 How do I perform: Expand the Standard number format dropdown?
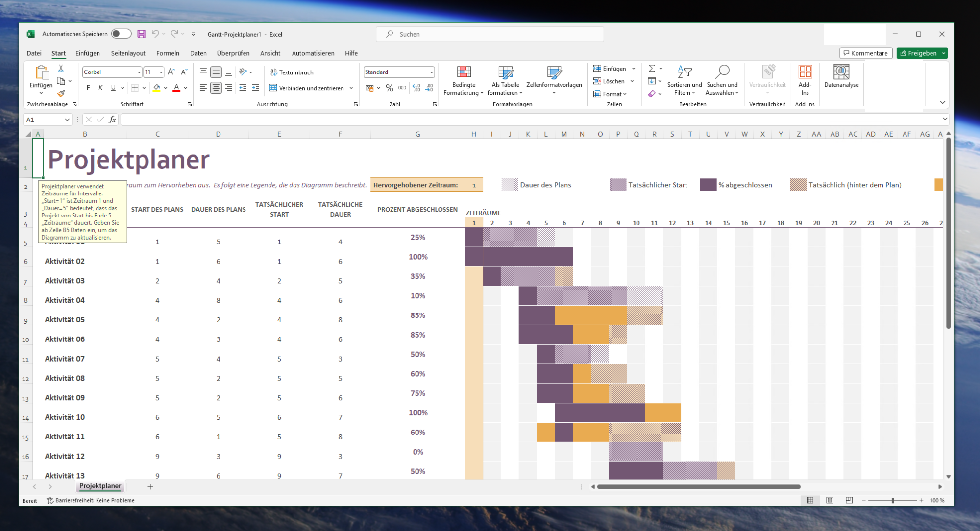click(431, 72)
